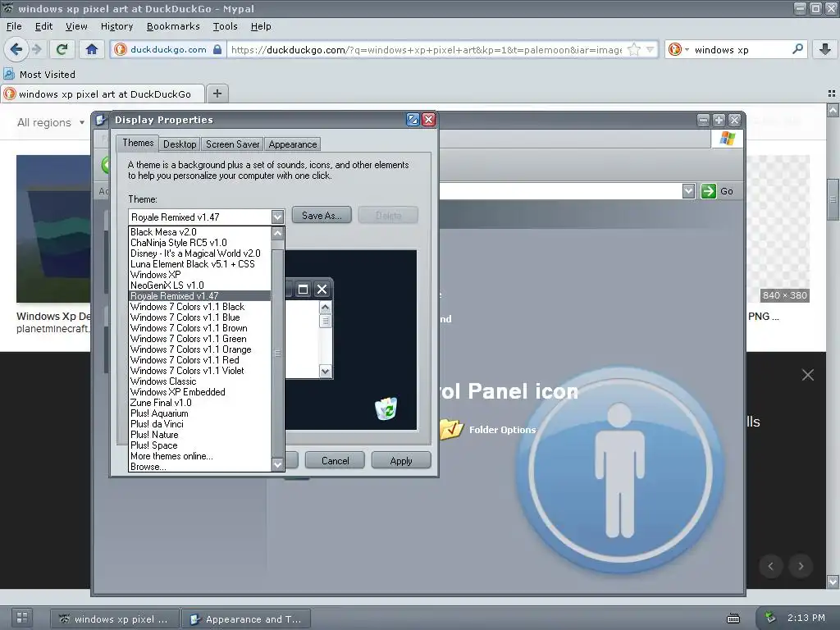Pick the Zune Final v1.0 theme
840x630 pixels.
pyautogui.click(x=200, y=403)
